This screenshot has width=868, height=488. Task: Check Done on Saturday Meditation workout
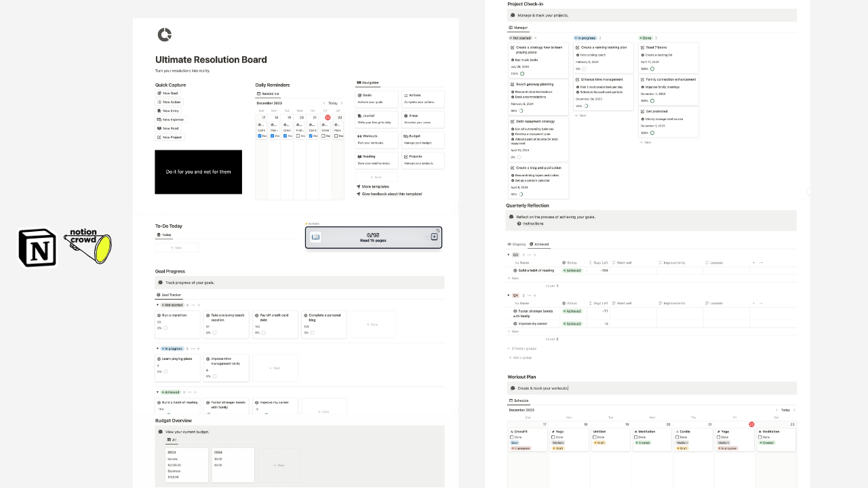[x=759, y=437]
